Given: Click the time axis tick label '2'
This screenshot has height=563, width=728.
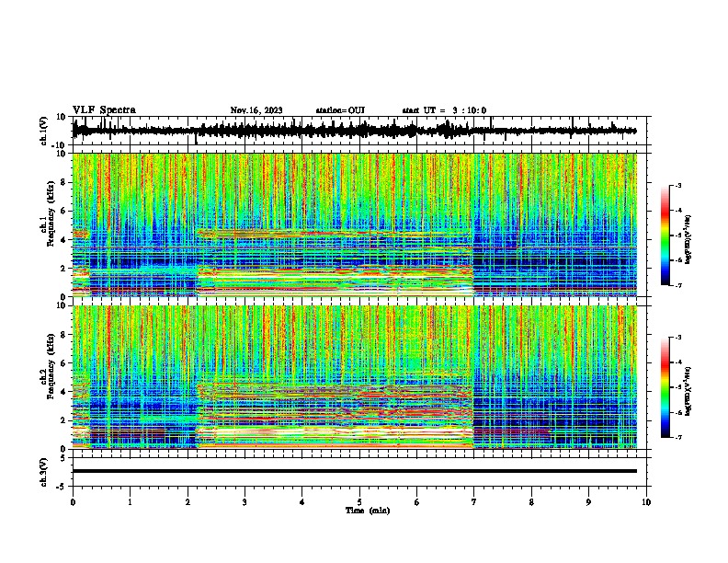Looking at the screenshot, I should point(188,502).
